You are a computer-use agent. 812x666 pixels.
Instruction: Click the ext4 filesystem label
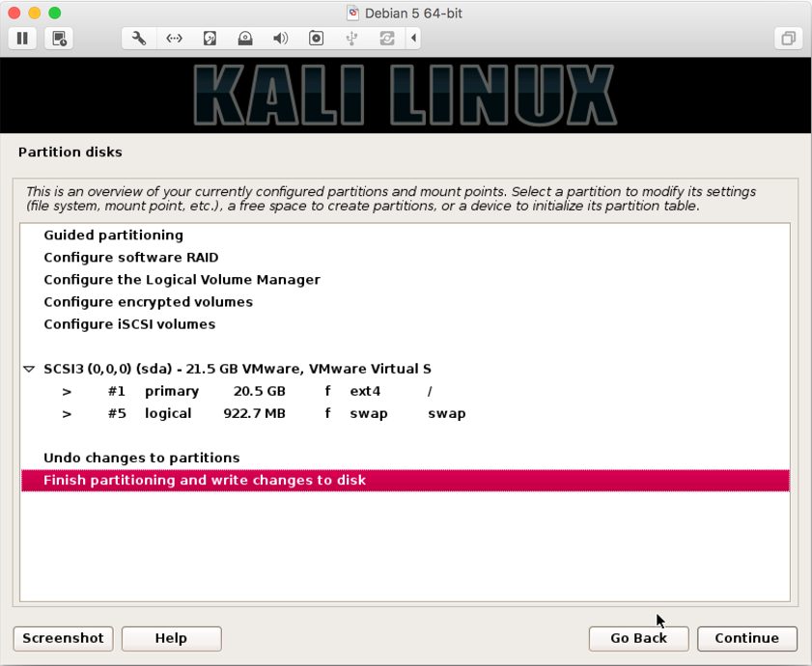(x=365, y=391)
